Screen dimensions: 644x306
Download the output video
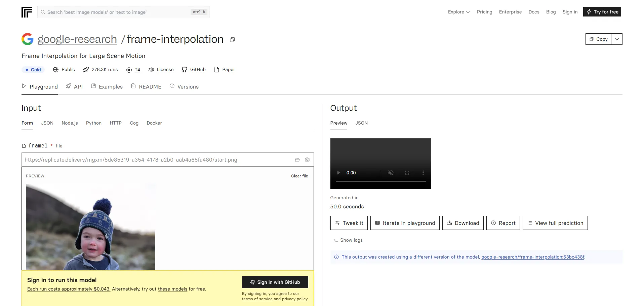coord(463,223)
